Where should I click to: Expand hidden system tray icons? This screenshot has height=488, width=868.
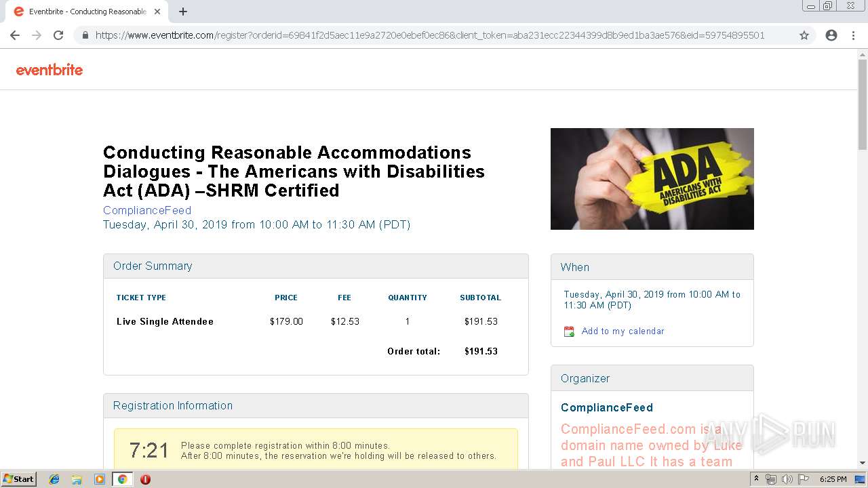click(x=757, y=479)
